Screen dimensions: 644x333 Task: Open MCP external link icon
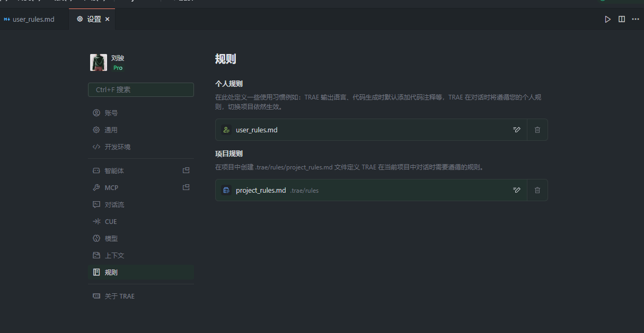(x=186, y=187)
